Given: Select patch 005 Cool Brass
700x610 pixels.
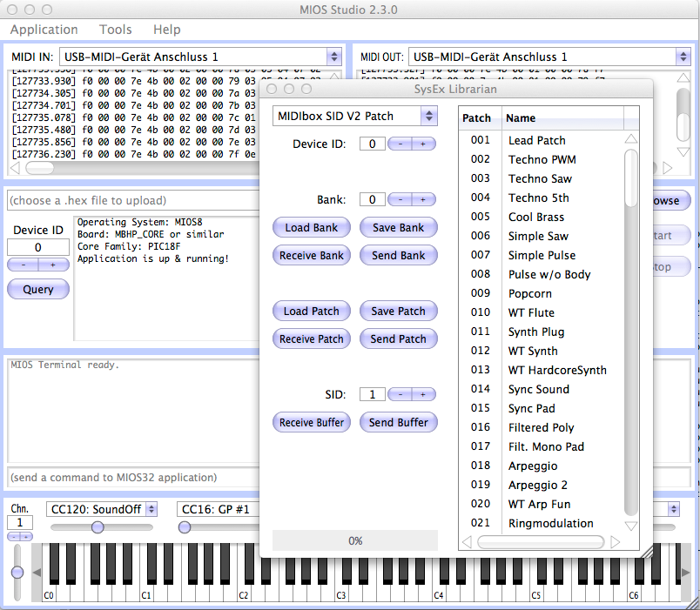Looking at the screenshot, I should tap(541, 217).
